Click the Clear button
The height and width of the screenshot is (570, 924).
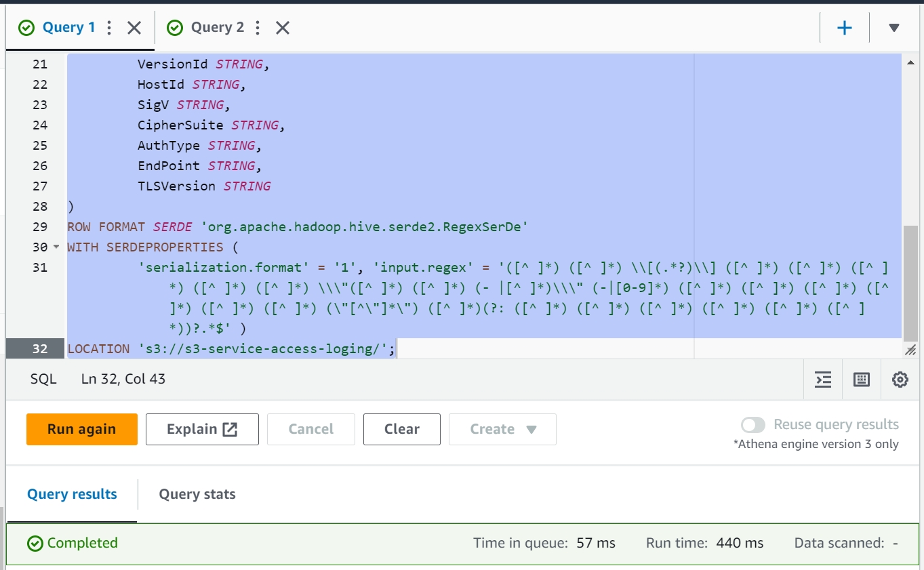pyautogui.click(x=401, y=429)
